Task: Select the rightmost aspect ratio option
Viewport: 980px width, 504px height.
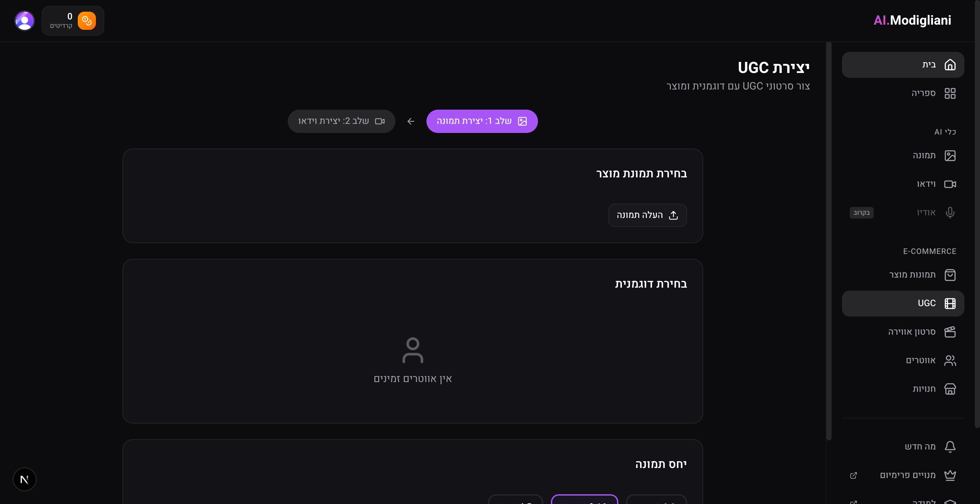Action: [656, 499]
